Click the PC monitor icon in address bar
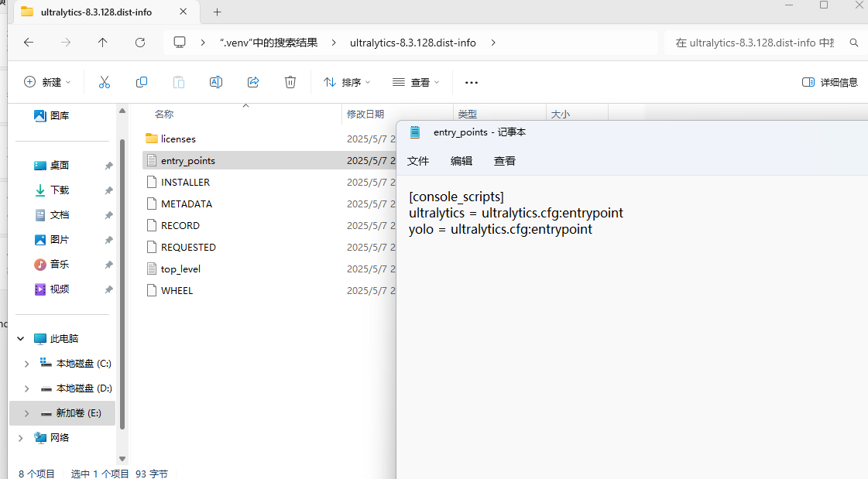The height and width of the screenshot is (479, 868). 180,43
